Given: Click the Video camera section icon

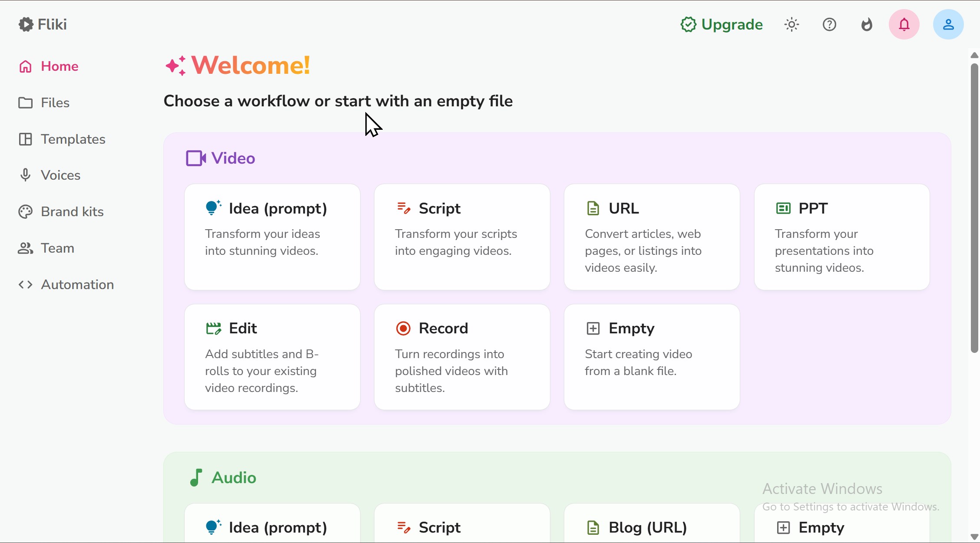Looking at the screenshot, I should coord(196,158).
